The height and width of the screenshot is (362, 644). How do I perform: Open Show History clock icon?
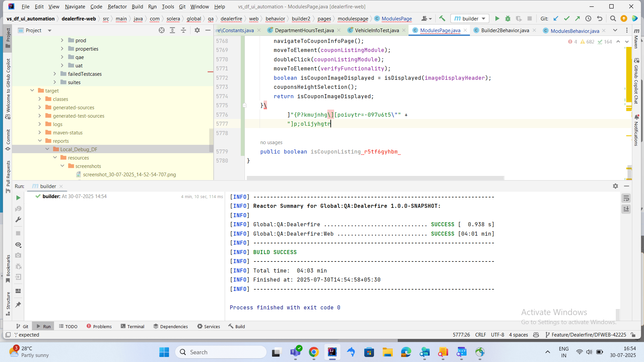(588, 19)
